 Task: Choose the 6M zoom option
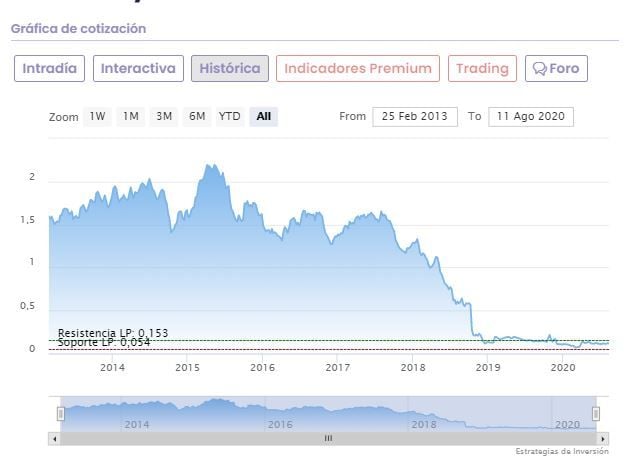pos(197,116)
